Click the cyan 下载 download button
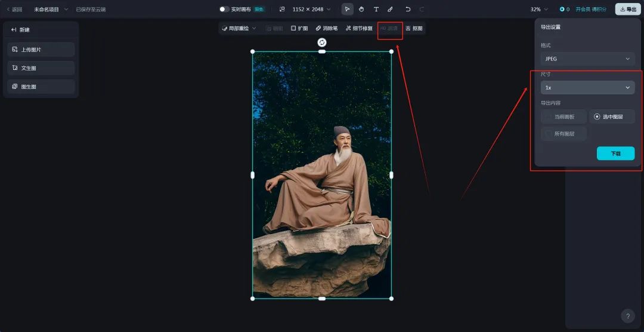Viewport: 644px width, 332px height. point(615,153)
